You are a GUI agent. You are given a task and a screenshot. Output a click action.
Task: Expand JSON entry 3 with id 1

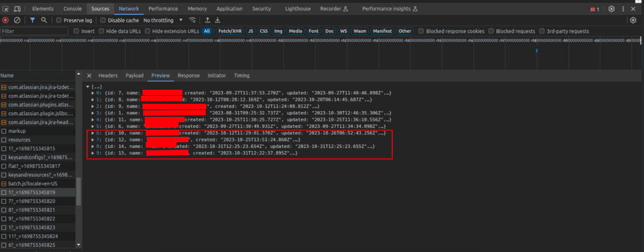pos(93,113)
